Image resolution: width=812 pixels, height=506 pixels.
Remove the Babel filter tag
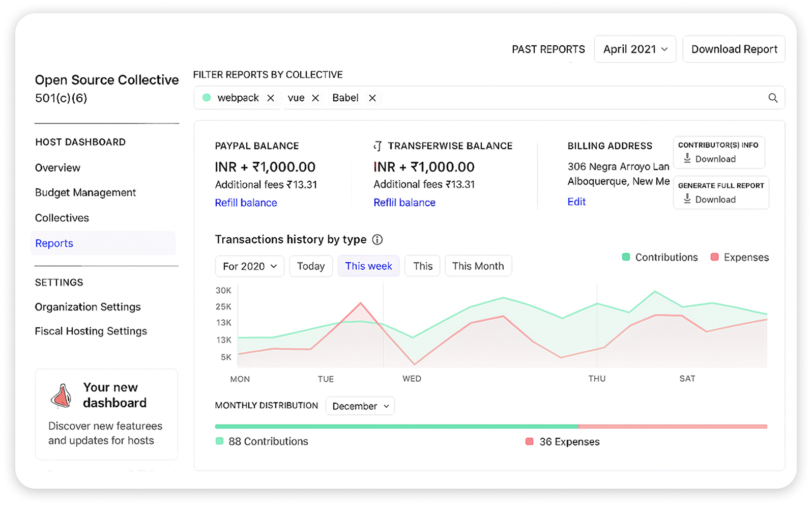click(372, 98)
